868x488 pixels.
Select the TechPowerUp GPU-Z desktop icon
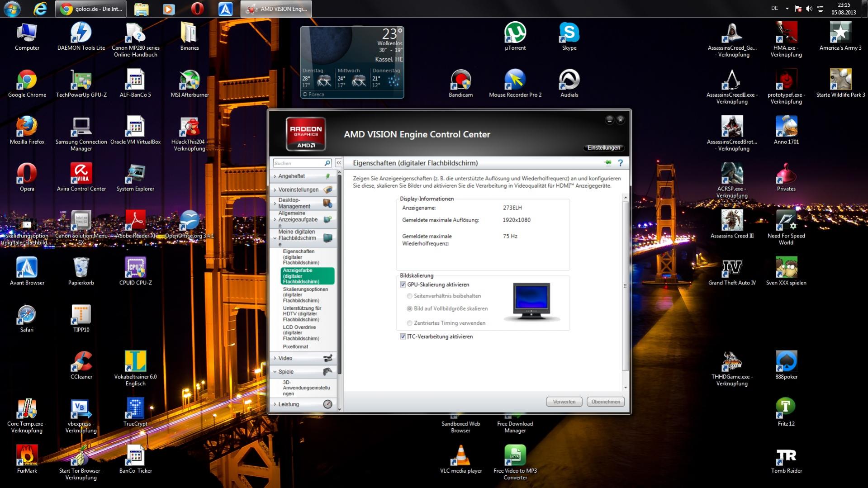click(x=81, y=84)
